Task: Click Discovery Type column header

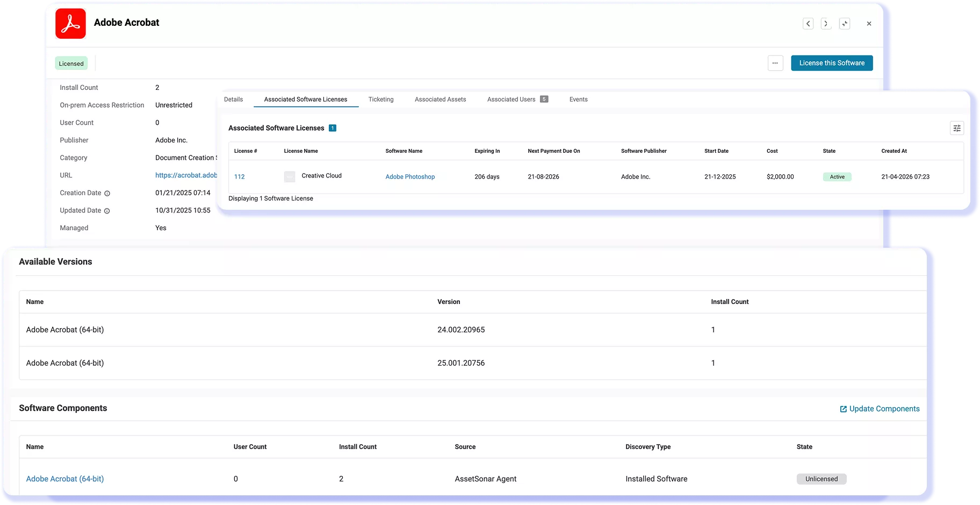Action: (648, 447)
